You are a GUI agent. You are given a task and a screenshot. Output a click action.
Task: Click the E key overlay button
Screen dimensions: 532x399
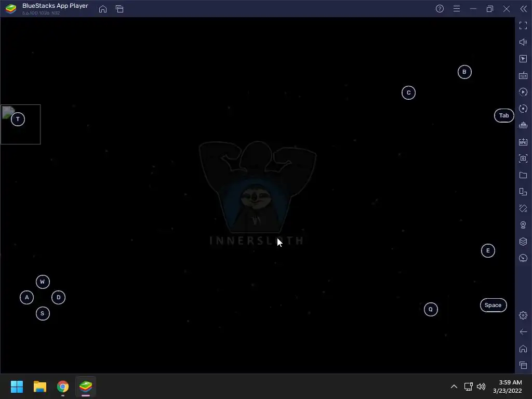(x=488, y=251)
